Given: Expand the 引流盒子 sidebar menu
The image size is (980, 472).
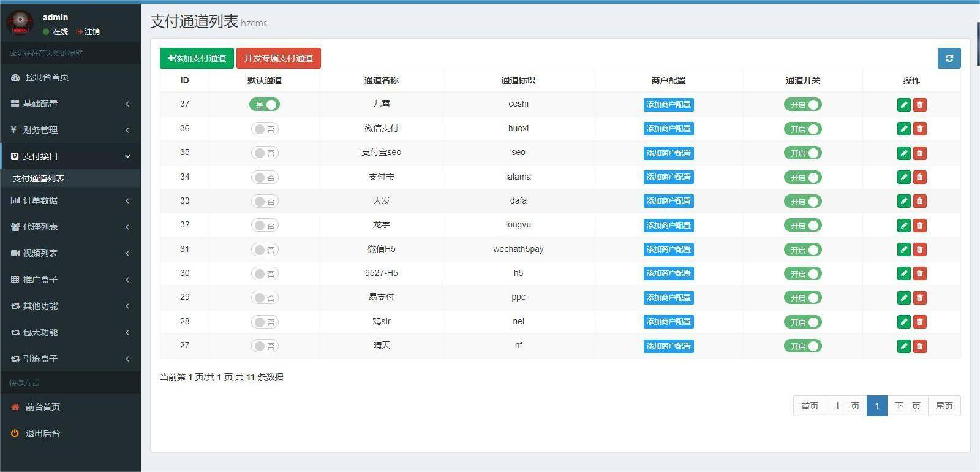Looking at the screenshot, I should click(x=70, y=359).
